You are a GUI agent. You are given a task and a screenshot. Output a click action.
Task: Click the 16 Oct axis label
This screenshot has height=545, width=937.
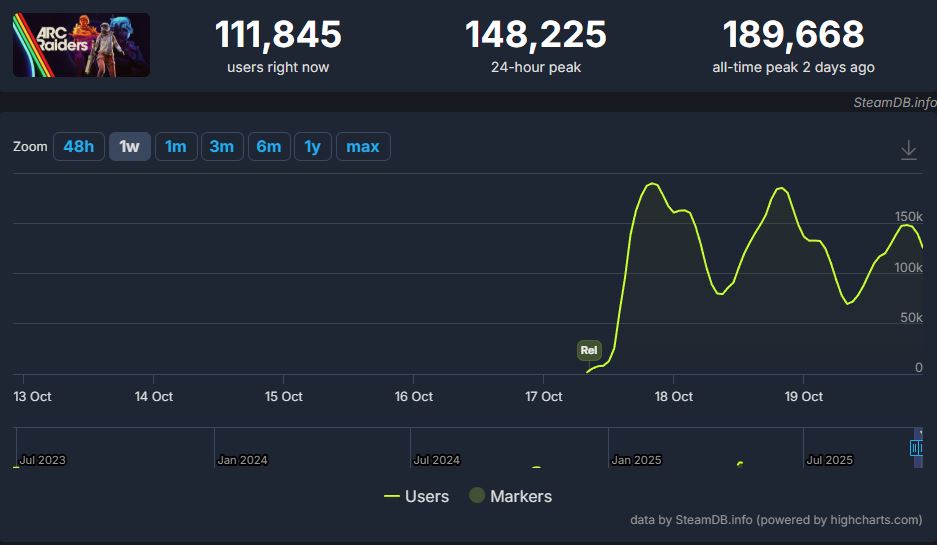[414, 396]
